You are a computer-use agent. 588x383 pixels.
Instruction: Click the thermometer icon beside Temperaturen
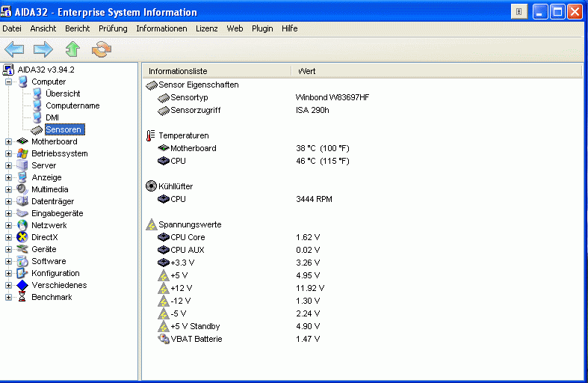(x=150, y=135)
